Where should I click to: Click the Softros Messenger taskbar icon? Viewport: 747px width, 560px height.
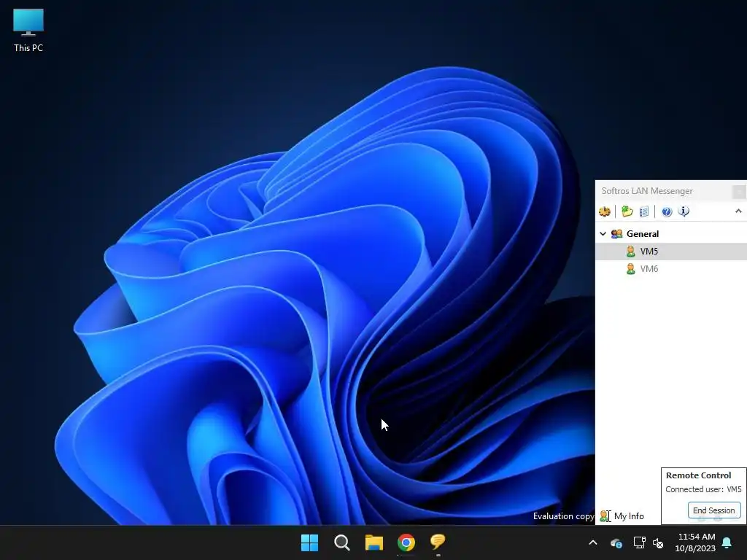coord(438,542)
